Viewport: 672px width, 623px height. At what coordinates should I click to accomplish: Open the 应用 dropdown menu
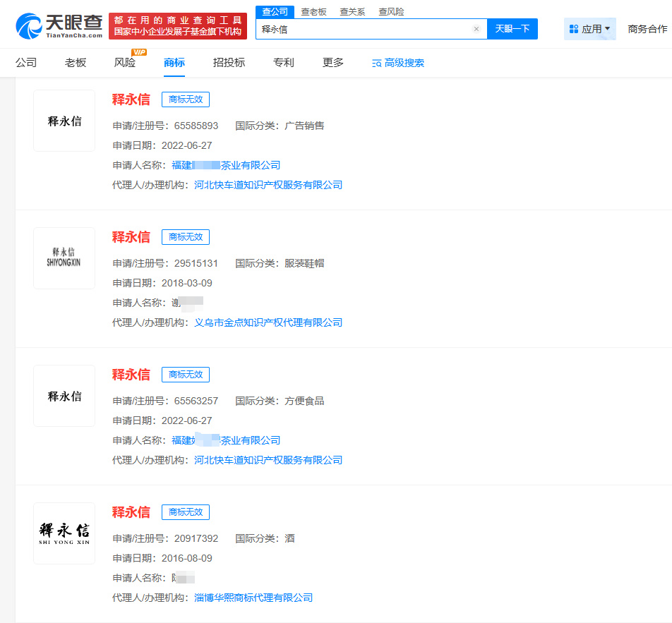pyautogui.click(x=589, y=29)
